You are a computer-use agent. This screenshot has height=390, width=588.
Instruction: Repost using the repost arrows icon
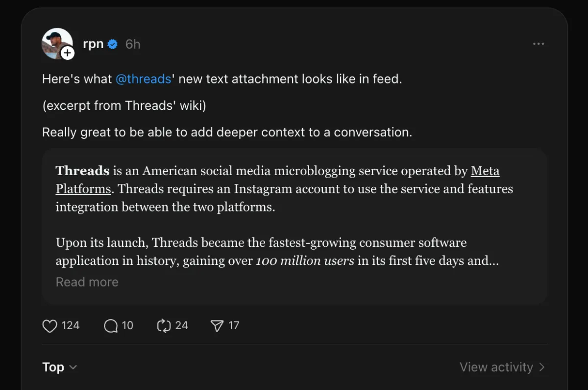(x=163, y=325)
